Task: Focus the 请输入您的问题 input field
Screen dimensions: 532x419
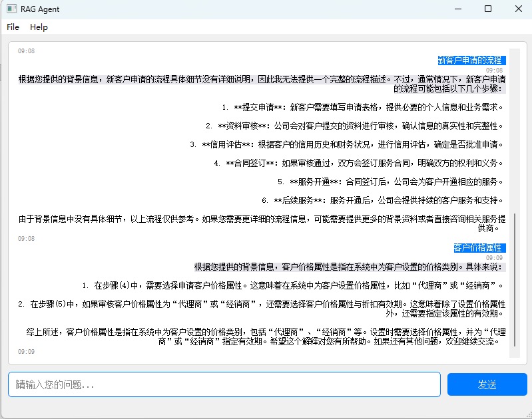Action: click(224, 384)
